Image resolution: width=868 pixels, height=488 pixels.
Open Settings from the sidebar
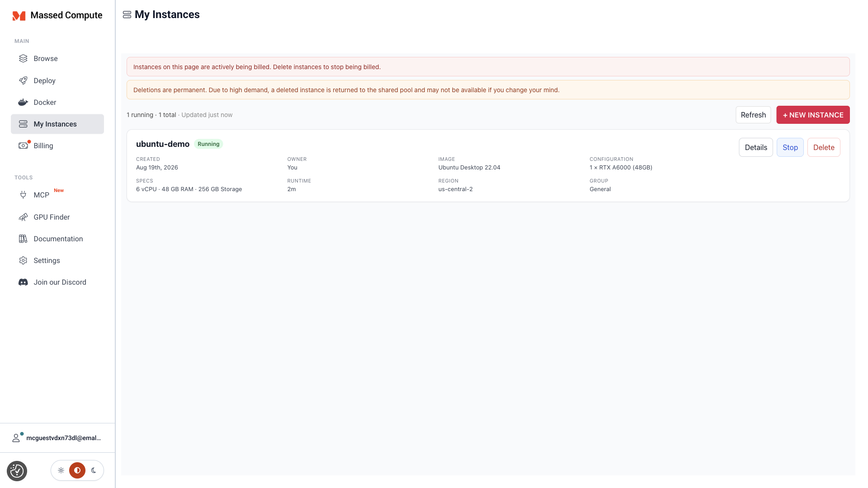point(57,260)
